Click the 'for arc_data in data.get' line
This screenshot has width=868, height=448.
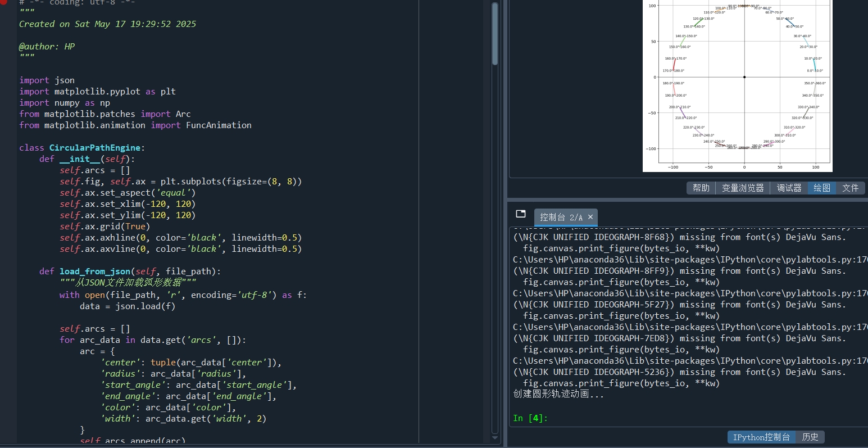[153, 340]
